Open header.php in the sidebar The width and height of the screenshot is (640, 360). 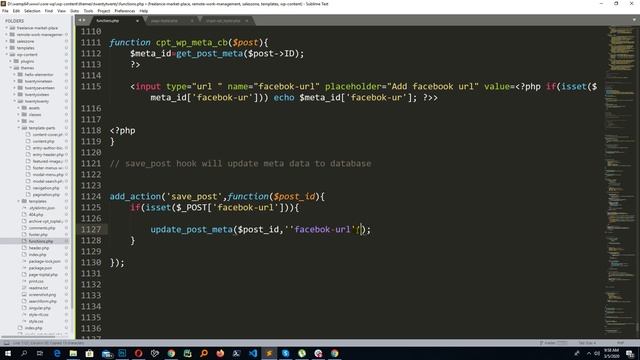pos(39,248)
